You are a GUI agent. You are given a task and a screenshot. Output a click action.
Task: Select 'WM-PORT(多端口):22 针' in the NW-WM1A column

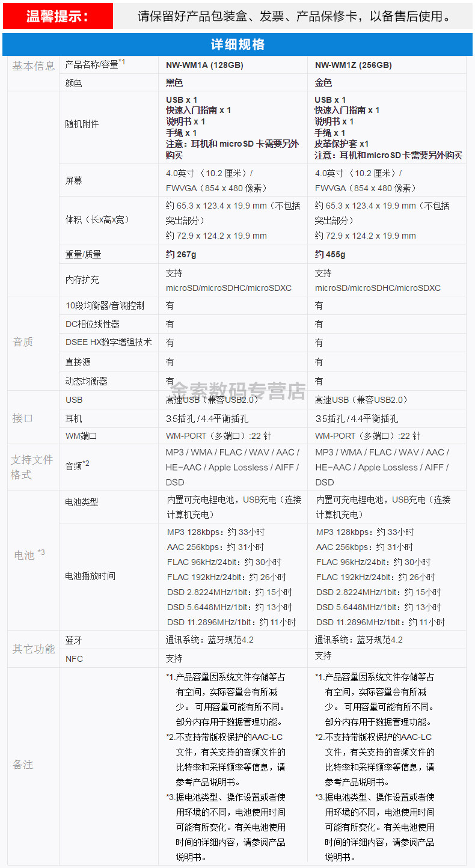(219, 436)
